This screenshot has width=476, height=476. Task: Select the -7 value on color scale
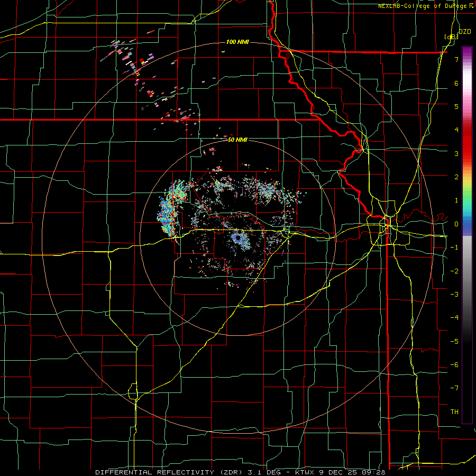pyautogui.click(x=454, y=388)
